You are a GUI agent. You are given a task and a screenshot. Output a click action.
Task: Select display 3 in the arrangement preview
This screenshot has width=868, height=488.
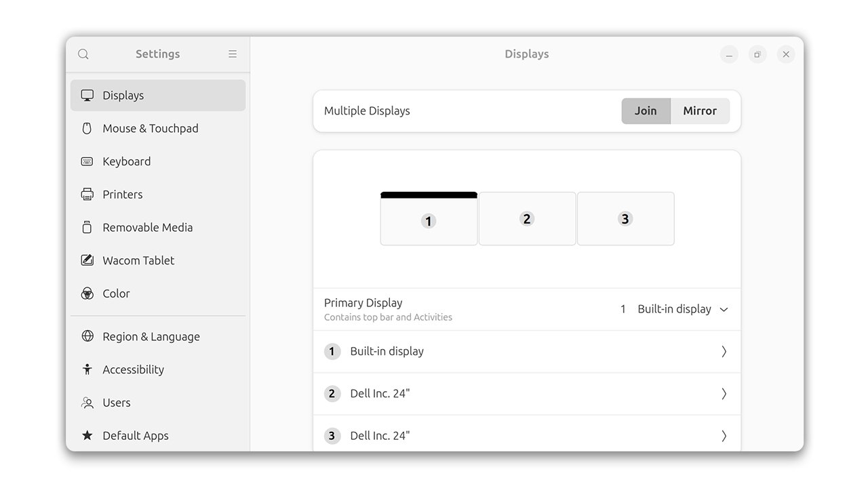tap(625, 218)
